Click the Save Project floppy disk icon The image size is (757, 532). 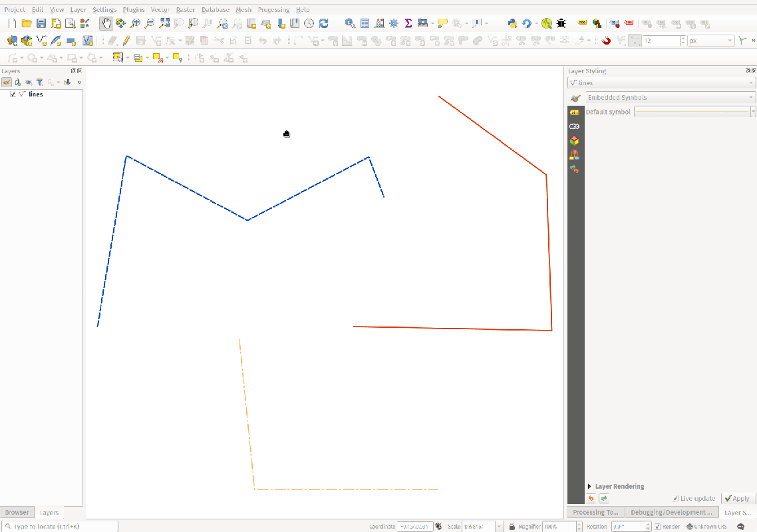tap(41, 23)
